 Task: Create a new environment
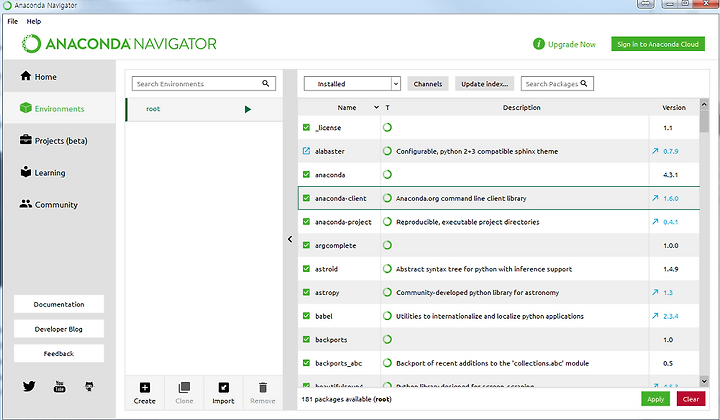coord(145,393)
